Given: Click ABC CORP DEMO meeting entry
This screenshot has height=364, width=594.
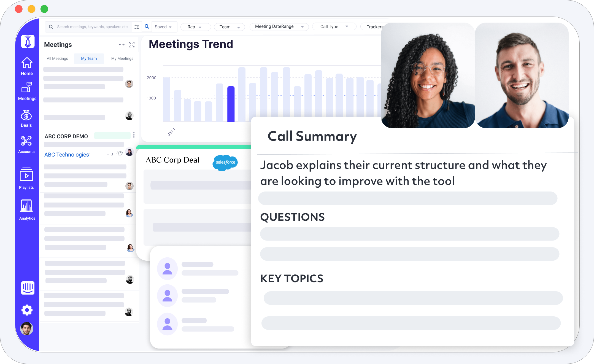Looking at the screenshot, I should pos(66,136).
